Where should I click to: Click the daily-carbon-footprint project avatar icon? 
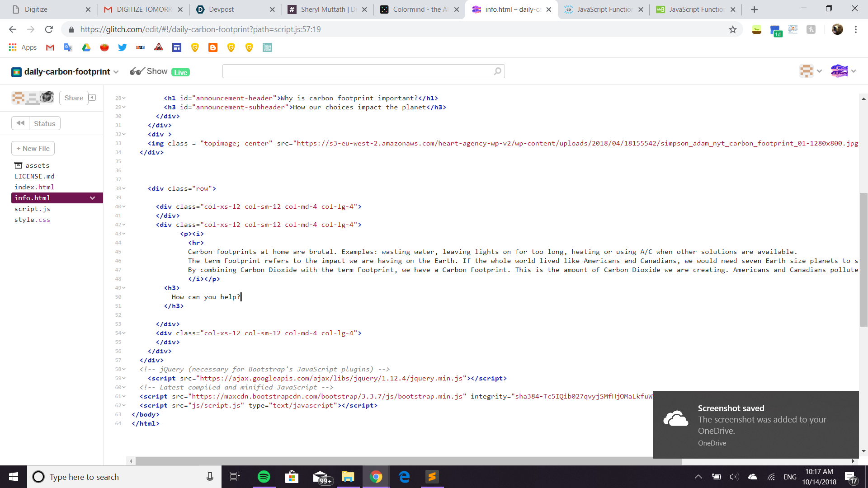[x=16, y=72]
